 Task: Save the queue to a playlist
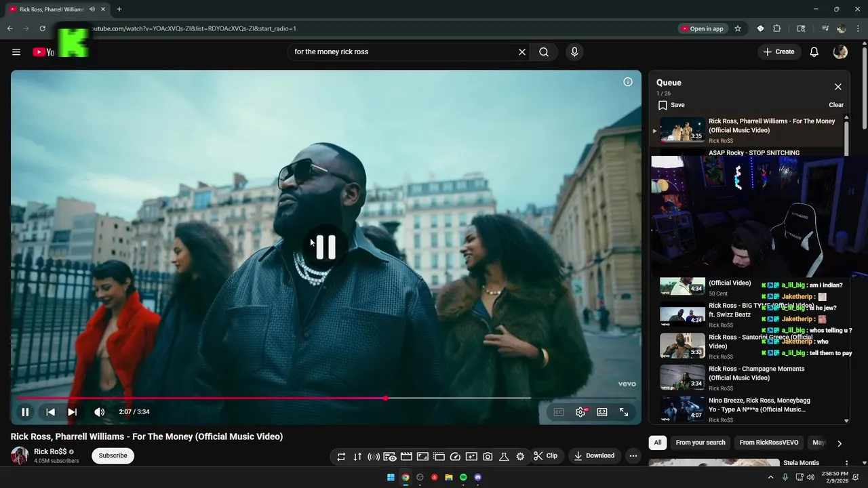(x=671, y=105)
